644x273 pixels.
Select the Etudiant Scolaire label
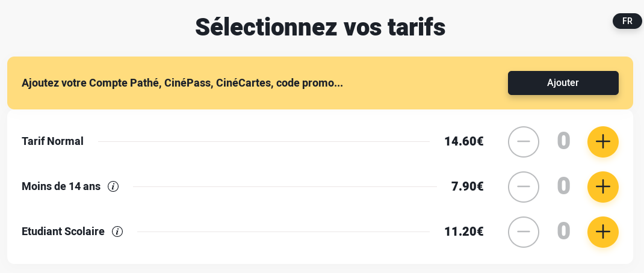[x=63, y=232]
